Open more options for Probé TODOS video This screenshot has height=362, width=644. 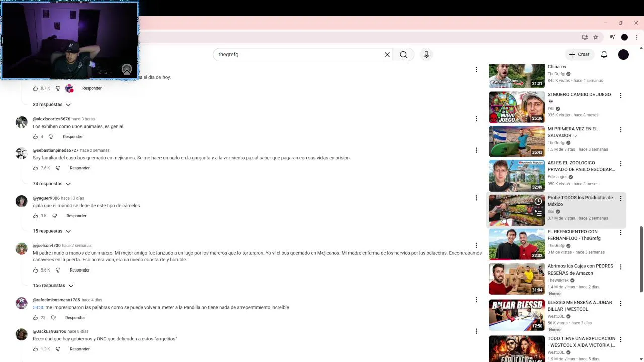tap(621, 199)
